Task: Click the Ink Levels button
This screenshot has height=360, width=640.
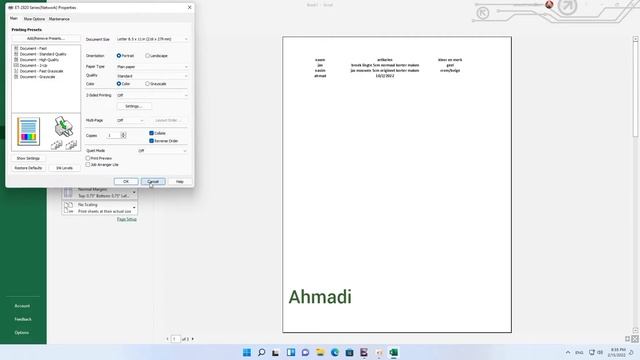Action: (x=64, y=168)
